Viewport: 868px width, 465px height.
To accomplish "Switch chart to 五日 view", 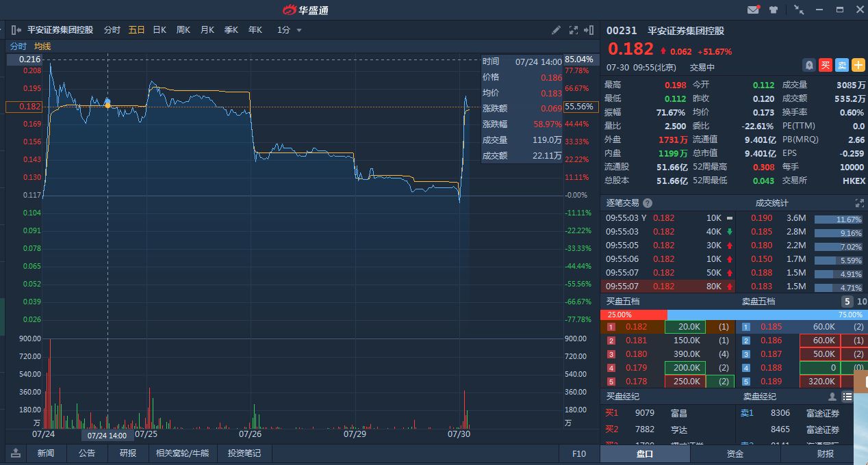I will [136, 30].
